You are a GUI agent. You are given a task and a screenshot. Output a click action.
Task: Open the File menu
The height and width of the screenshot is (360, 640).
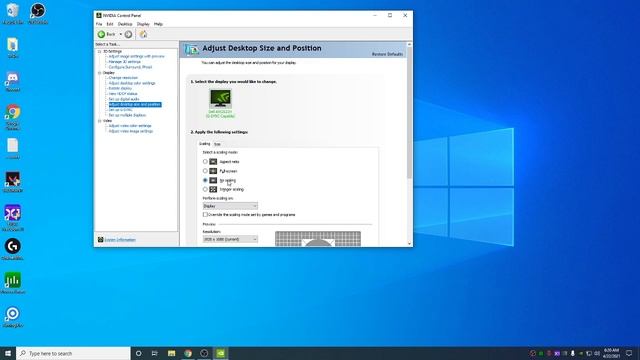coord(99,24)
